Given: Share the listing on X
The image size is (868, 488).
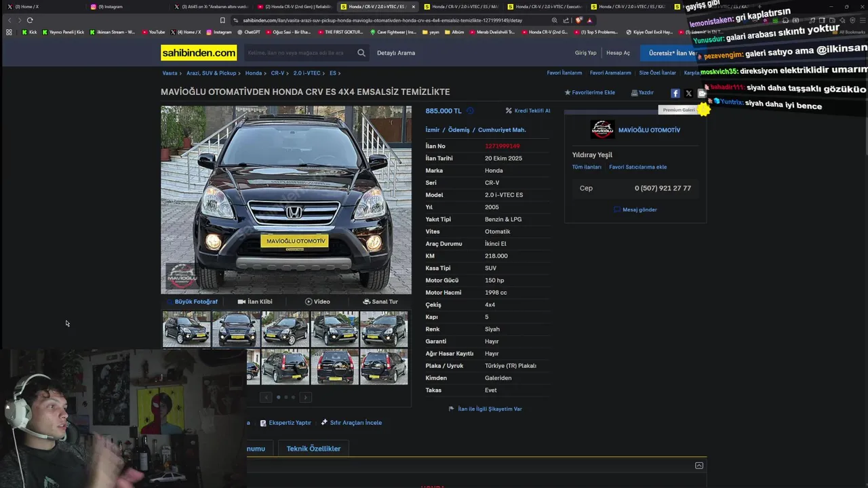Looking at the screenshot, I should click(x=688, y=94).
